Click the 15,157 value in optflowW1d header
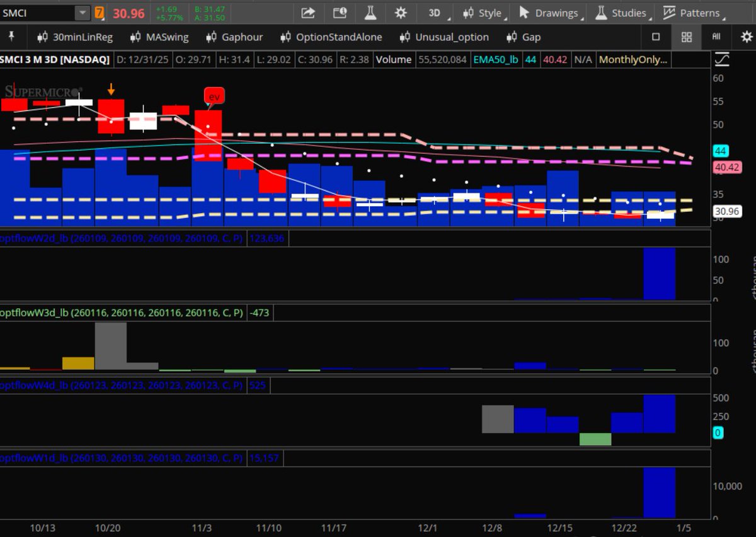Image resolution: width=756 pixels, height=537 pixels. point(264,458)
